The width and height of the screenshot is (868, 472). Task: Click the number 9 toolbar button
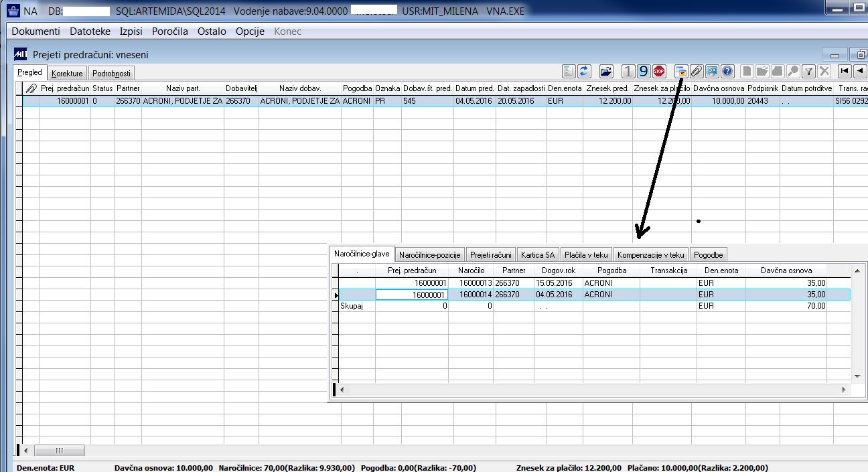pos(644,71)
